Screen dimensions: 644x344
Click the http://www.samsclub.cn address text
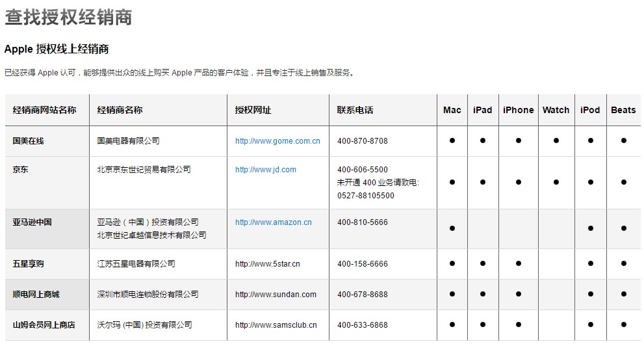276,324
